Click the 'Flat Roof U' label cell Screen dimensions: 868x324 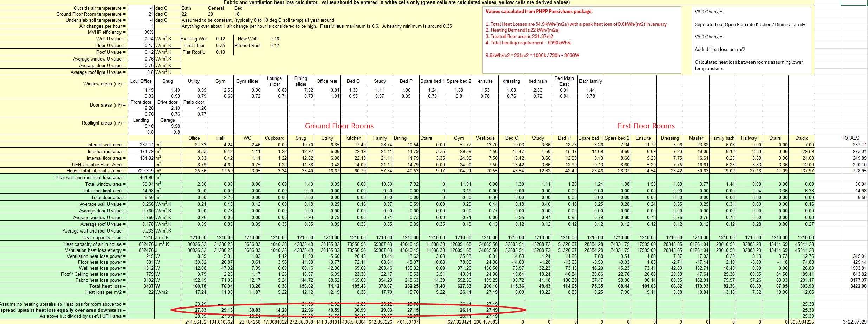(194, 52)
